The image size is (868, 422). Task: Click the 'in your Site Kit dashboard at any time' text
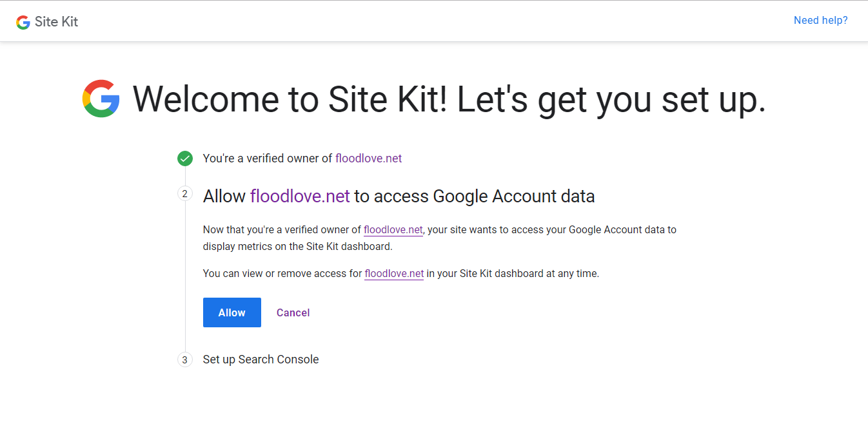[513, 273]
